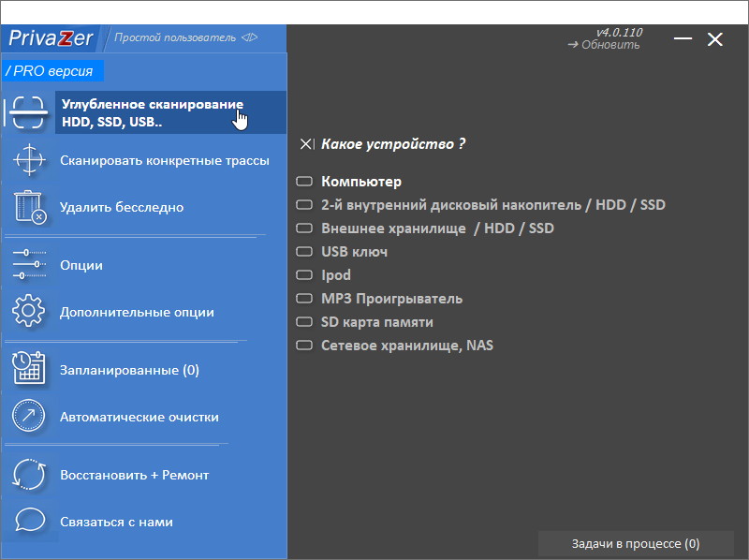Click the PRO версия button
This screenshot has height=560, width=749.
(52, 71)
